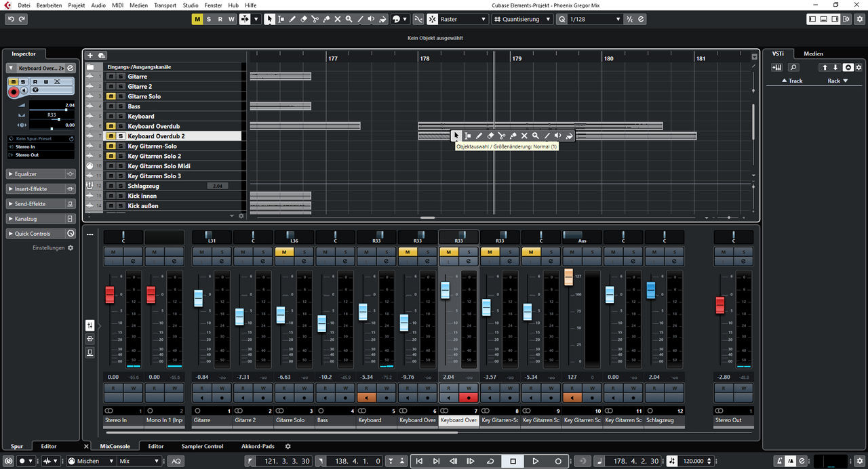The image size is (868, 469).
Task: Click the AQ auto-quantize button
Action: tap(176, 461)
